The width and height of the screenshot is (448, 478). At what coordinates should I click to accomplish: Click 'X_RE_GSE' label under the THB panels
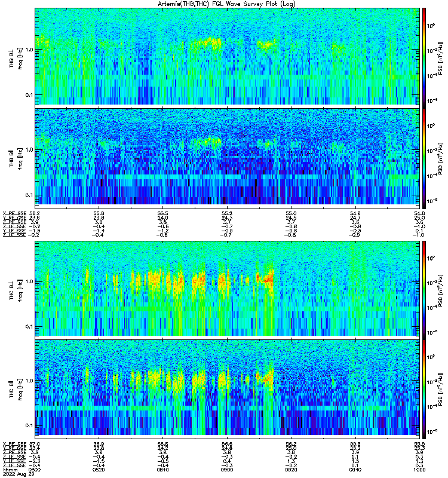14,214
